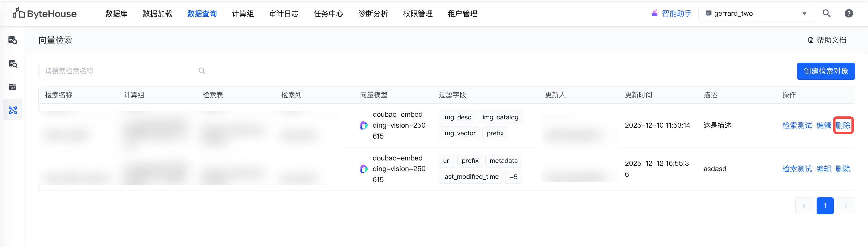The width and height of the screenshot is (868, 247).
Task: Click the img_vector filter tag
Action: (459, 133)
